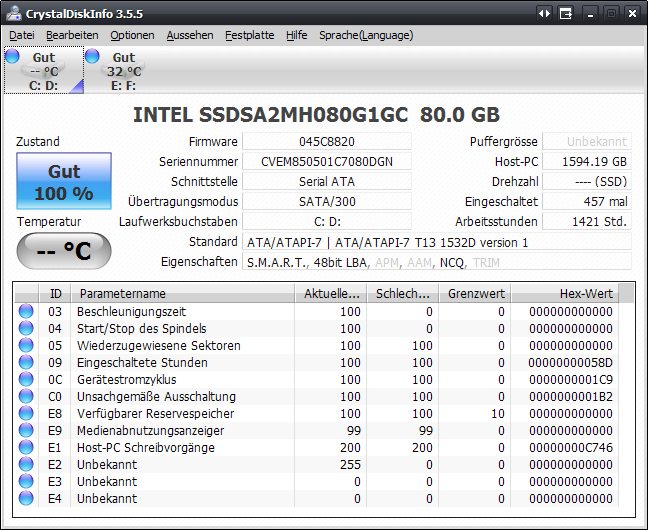
Task: Click hex value 0000000001B2
Action: (571, 396)
